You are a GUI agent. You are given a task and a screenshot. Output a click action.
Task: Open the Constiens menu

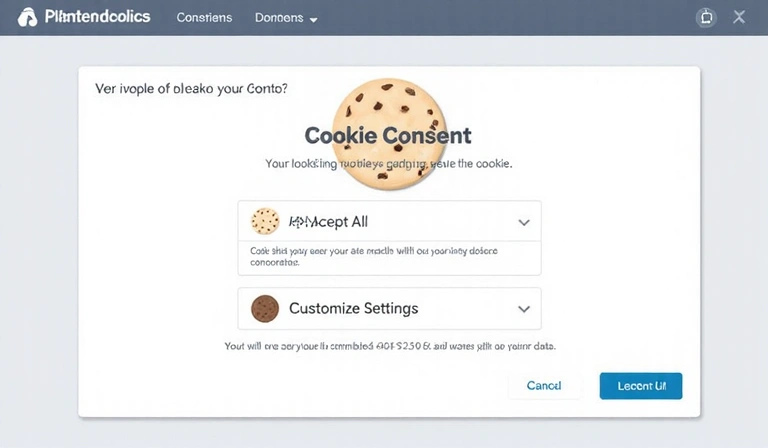[x=203, y=18]
